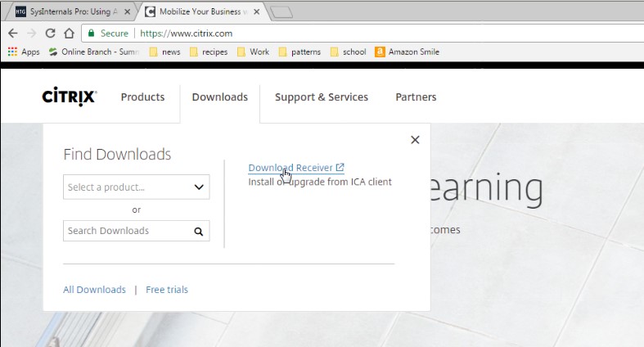Open the recipes bookmarks folder
644x347 pixels.
click(209, 52)
